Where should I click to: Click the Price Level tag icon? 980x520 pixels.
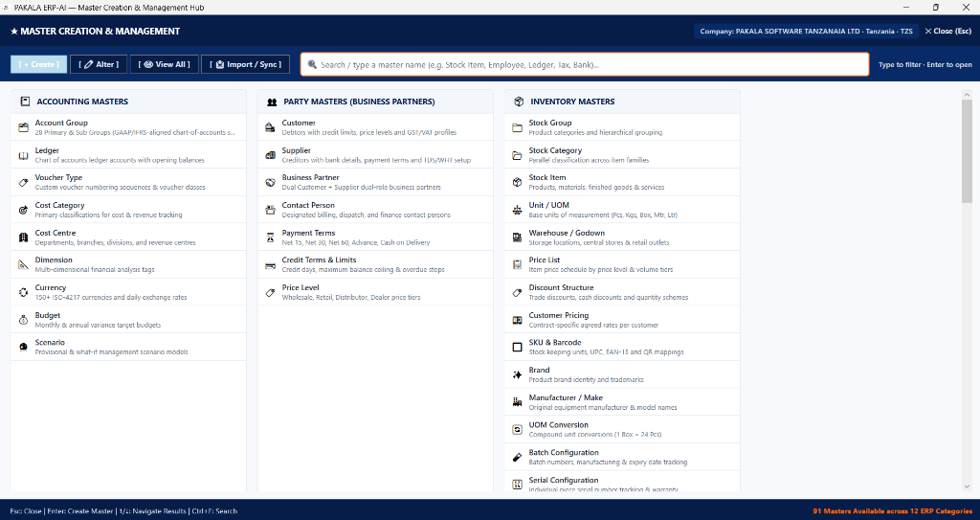pos(270,292)
